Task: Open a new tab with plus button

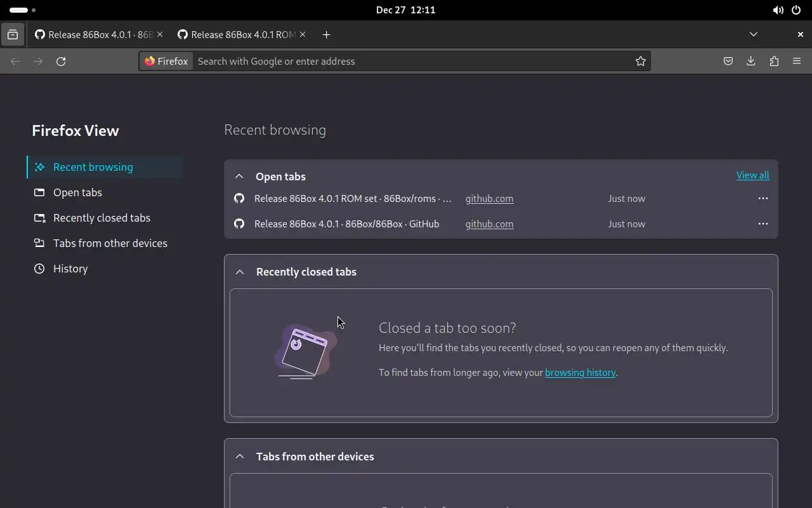Action: click(326, 35)
